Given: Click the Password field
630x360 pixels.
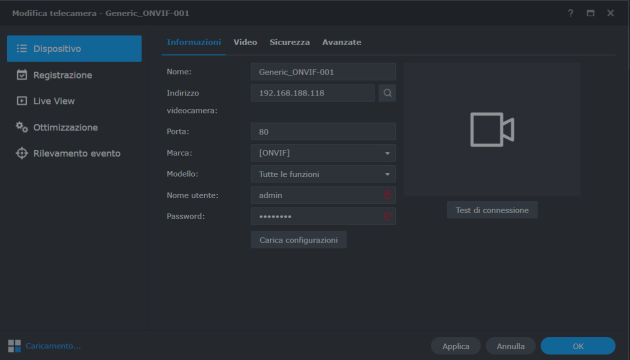Looking at the screenshot, I should tap(323, 217).
